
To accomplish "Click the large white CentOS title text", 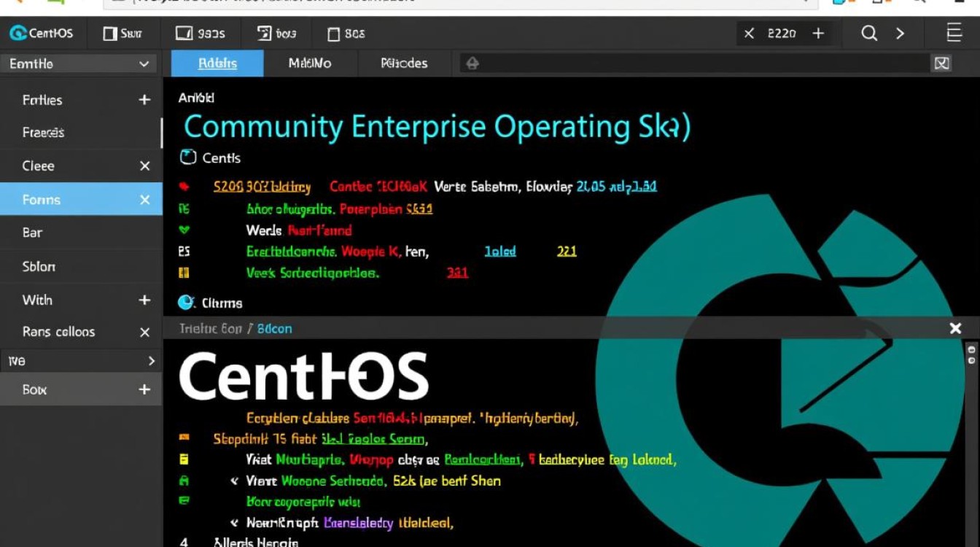I will [x=303, y=376].
